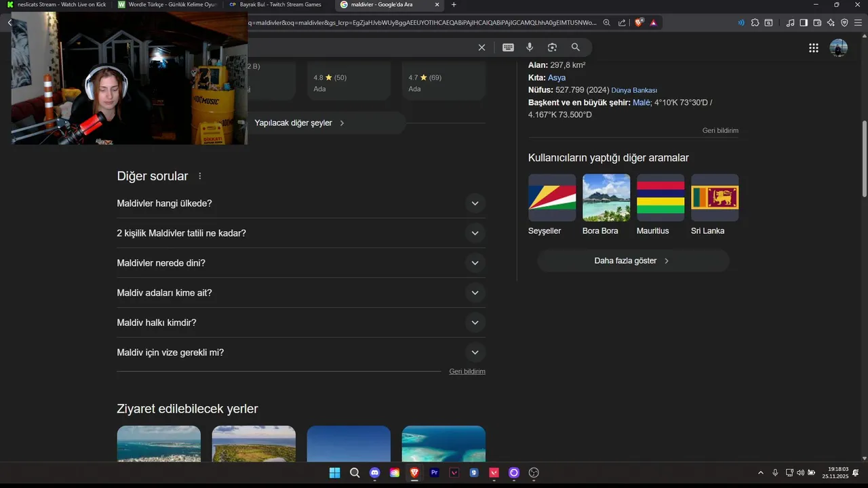This screenshot has width=868, height=488.
Task: Click the browser address bar URL
Action: click(x=422, y=22)
